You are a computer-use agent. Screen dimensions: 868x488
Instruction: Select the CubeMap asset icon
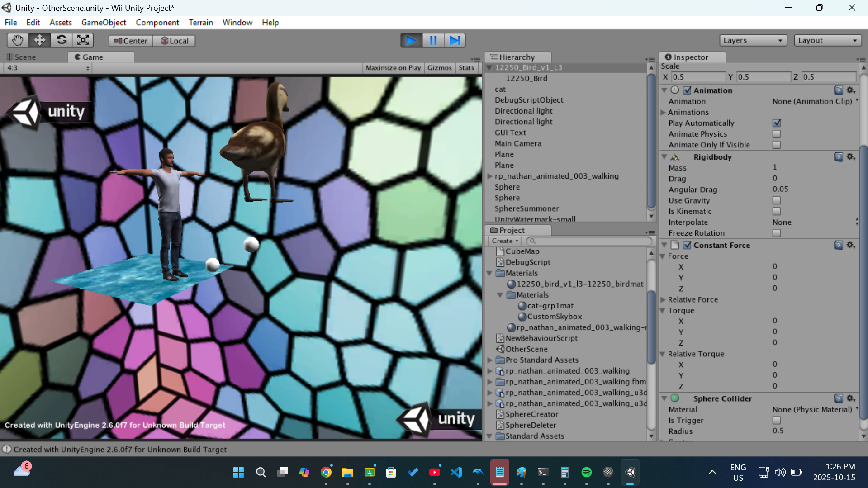[500, 251]
